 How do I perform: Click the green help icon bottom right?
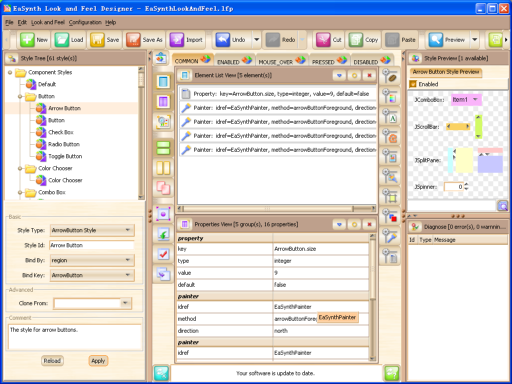click(392, 373)
